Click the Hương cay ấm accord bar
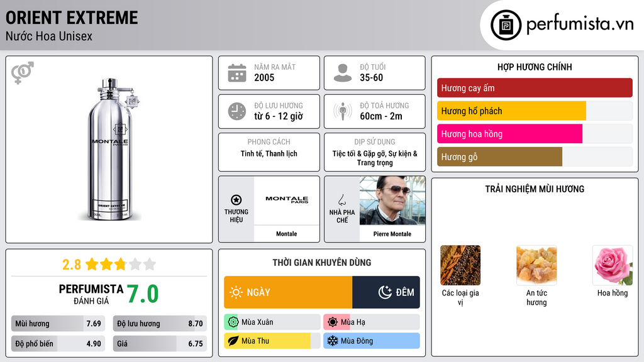Screen dimensions: 644x362 point(534,88)
